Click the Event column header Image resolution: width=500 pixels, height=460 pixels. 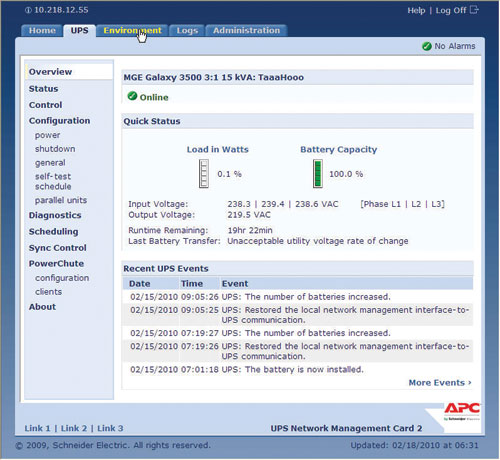pos(235,284)
